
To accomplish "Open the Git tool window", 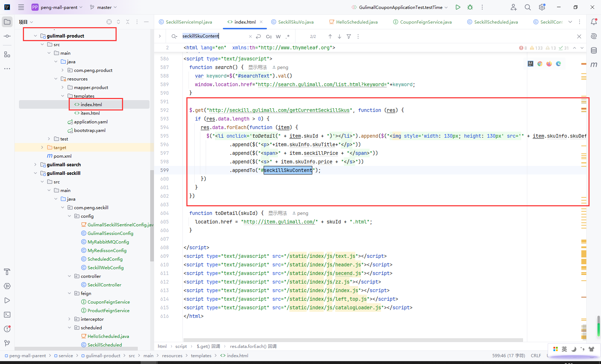I will pyautogui.click(x=7, y=343).
